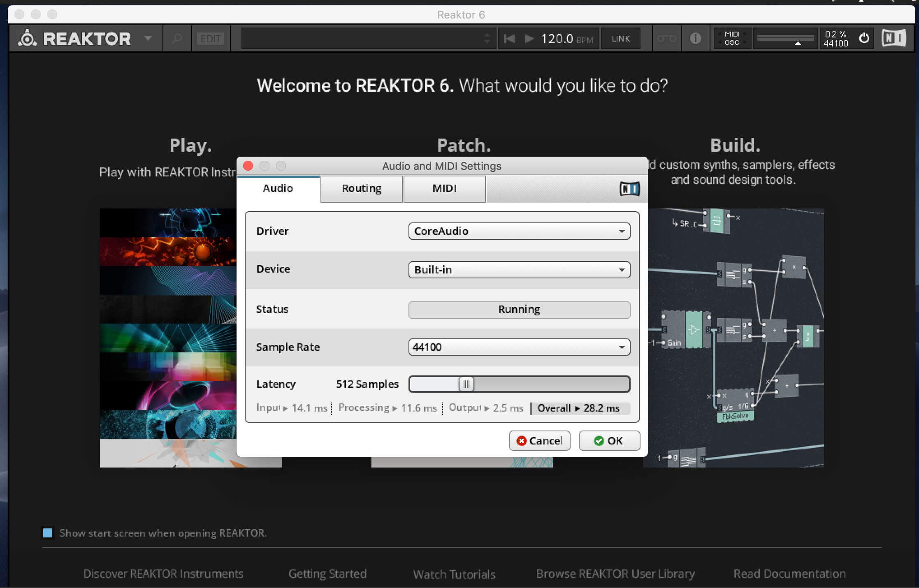Open the Device Built-in dropdown

tap(519, 270)
